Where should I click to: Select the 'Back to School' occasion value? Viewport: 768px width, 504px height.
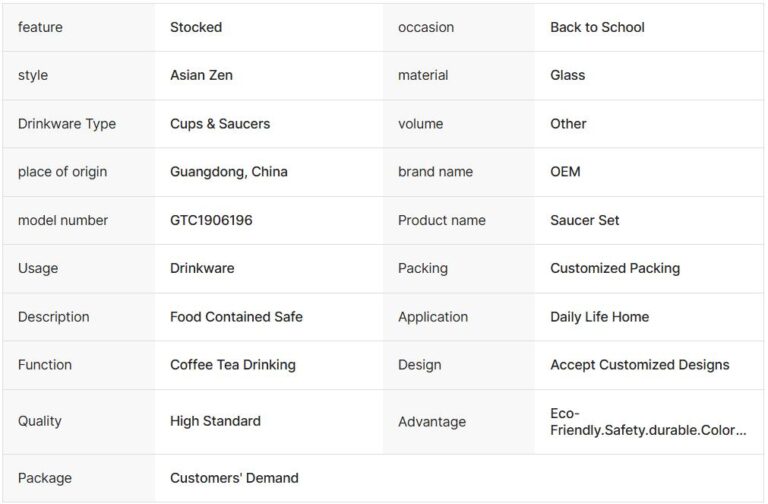(x=597, y=27)
